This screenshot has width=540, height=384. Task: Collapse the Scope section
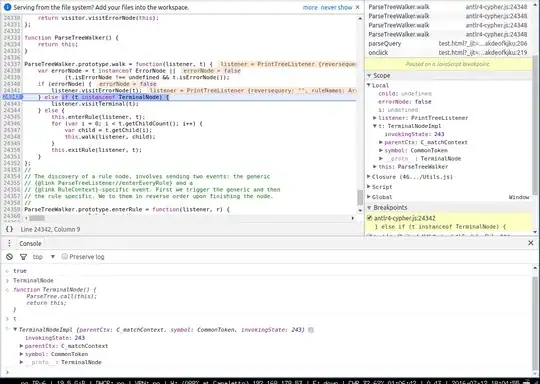(x=369, y=75)
